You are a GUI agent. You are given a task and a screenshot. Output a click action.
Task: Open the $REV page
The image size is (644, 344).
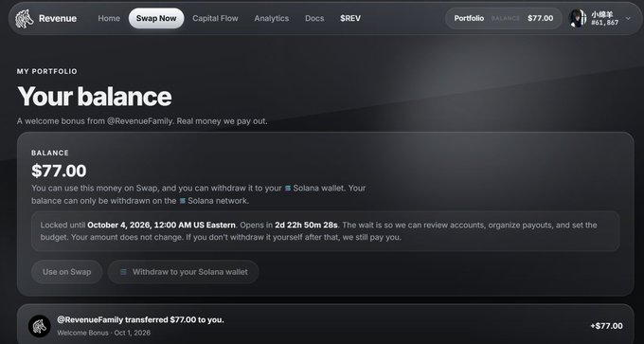tap(350, 19)
